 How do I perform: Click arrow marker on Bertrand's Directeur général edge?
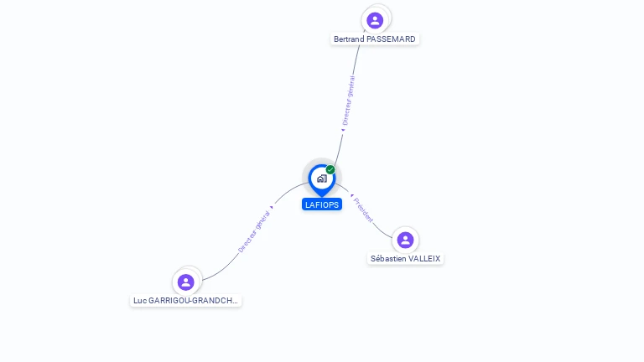pyautogui.click(x=343, y=130)
